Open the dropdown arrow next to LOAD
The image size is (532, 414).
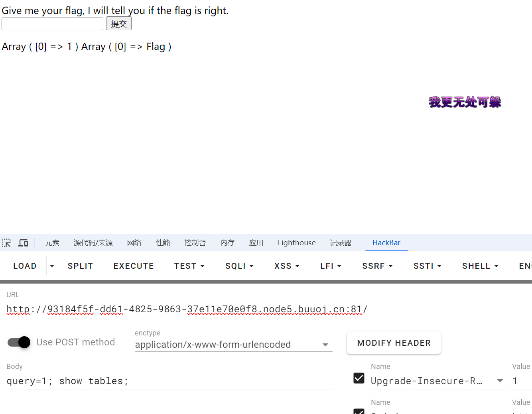(52, 266)
